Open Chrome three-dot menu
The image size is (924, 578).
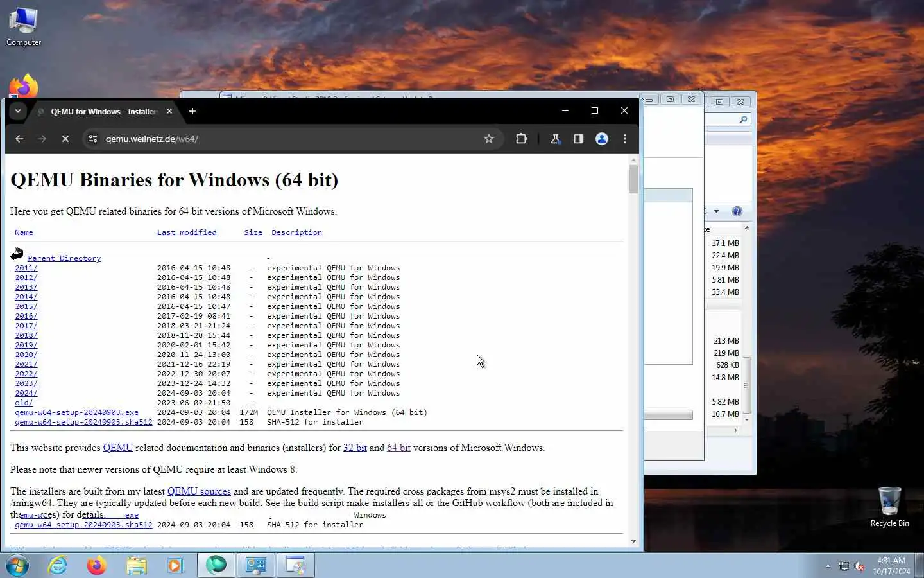(x=625, y=139)
